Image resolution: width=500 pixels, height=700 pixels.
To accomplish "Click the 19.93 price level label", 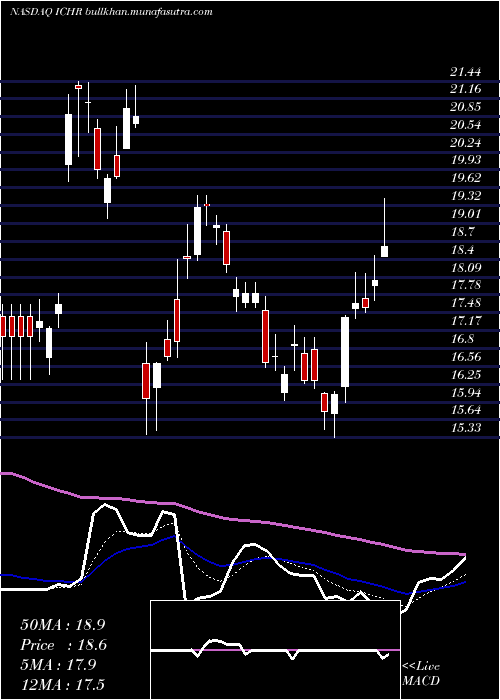I will [x=466, y=160].
